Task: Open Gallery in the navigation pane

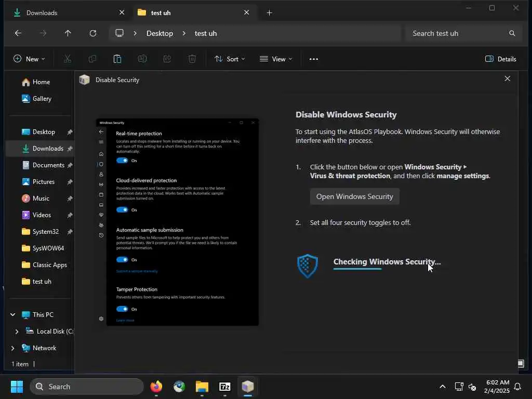Action: click(37, 99)
